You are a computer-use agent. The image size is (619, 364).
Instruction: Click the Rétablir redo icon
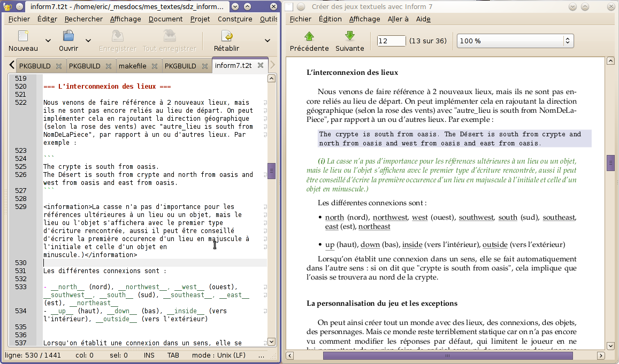(226, 36)
